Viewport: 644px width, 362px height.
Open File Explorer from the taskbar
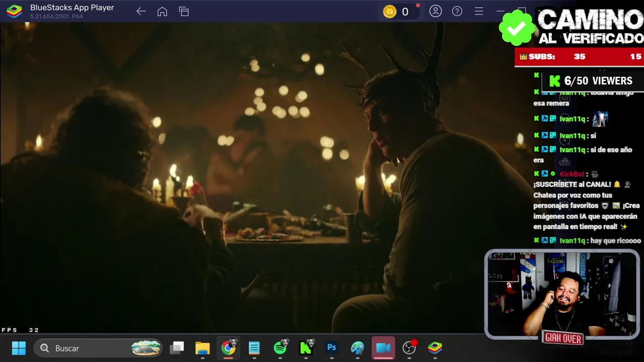[x=202, y=348]
